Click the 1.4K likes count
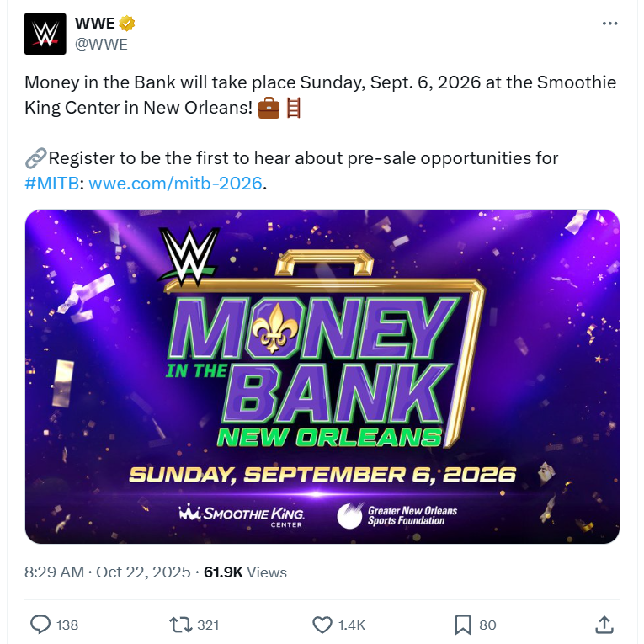Viewport: 644px width, 644px height. [x=351, y=625]
